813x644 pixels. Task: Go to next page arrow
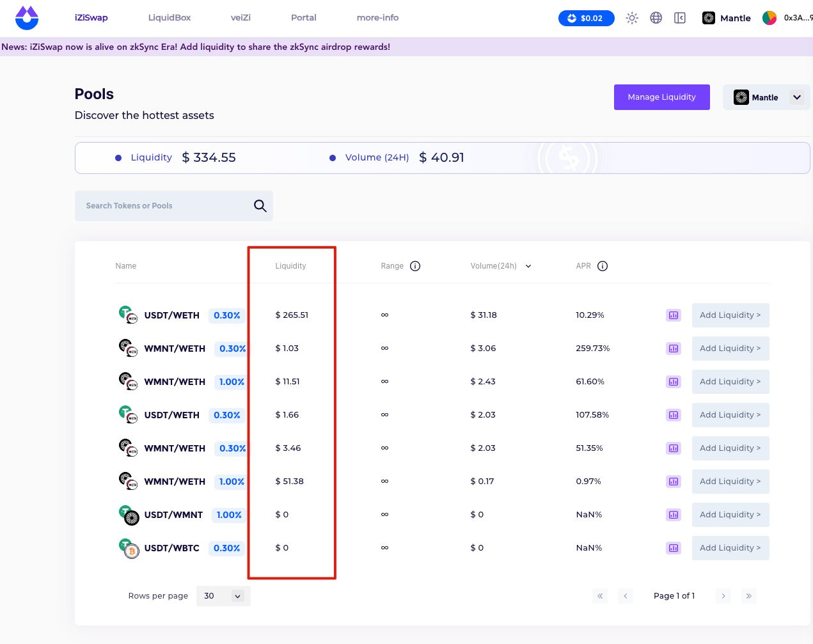point(723,596)
